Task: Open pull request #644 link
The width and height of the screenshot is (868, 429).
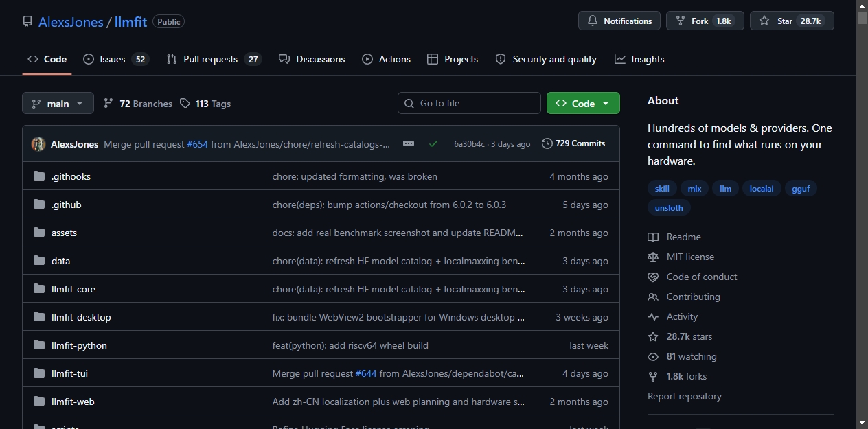Action: tap(366, 373)
